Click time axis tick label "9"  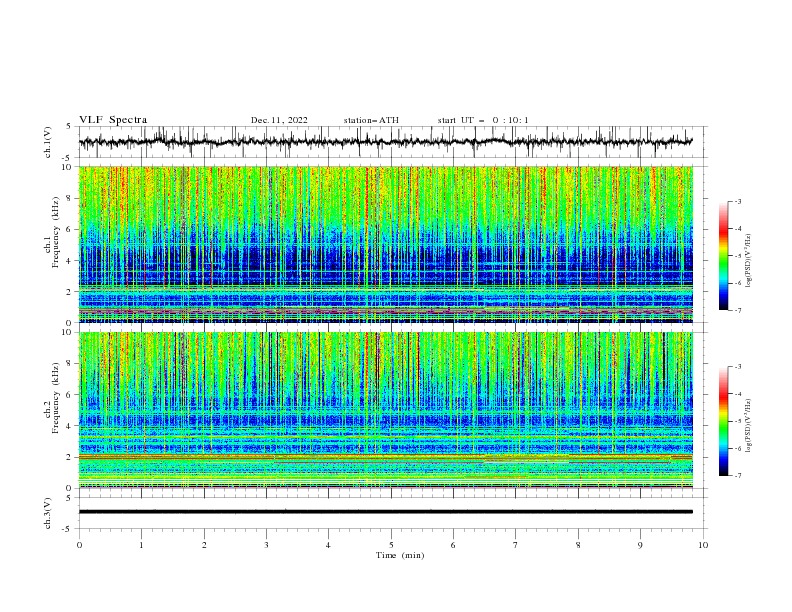pyautogui.click(x=640, y=545)
